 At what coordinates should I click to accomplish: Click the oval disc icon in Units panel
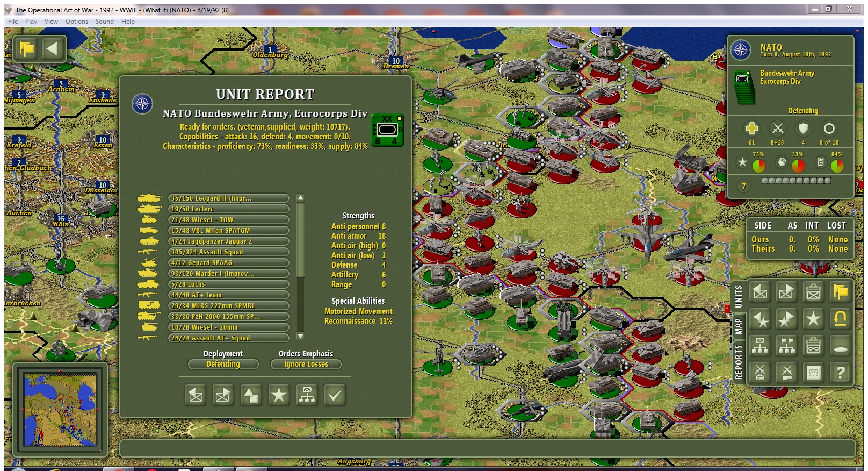(x=840, y=346)
